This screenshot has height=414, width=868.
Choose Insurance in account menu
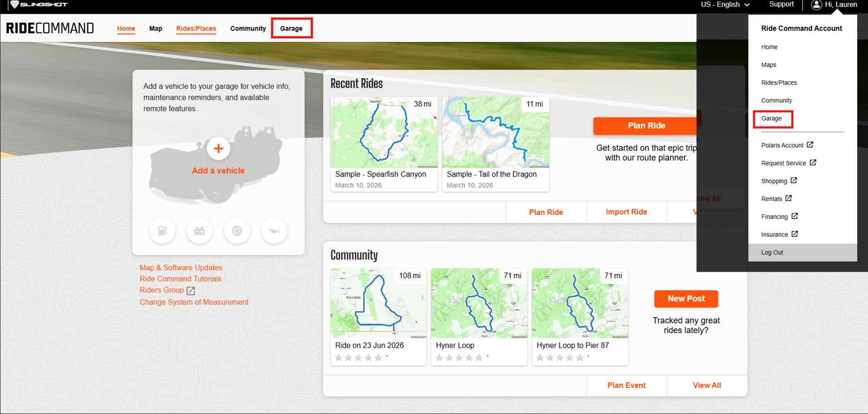click(x=774, y=234)
